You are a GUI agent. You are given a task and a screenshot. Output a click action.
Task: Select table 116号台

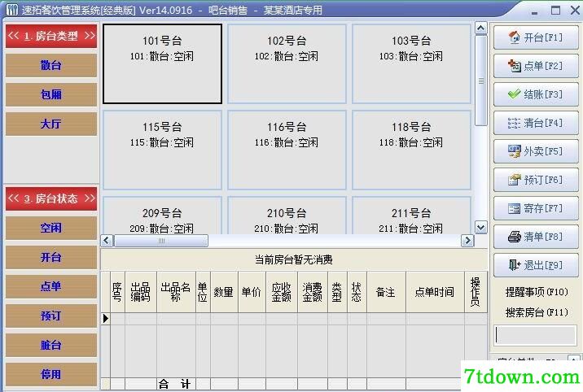coord(287,150)
